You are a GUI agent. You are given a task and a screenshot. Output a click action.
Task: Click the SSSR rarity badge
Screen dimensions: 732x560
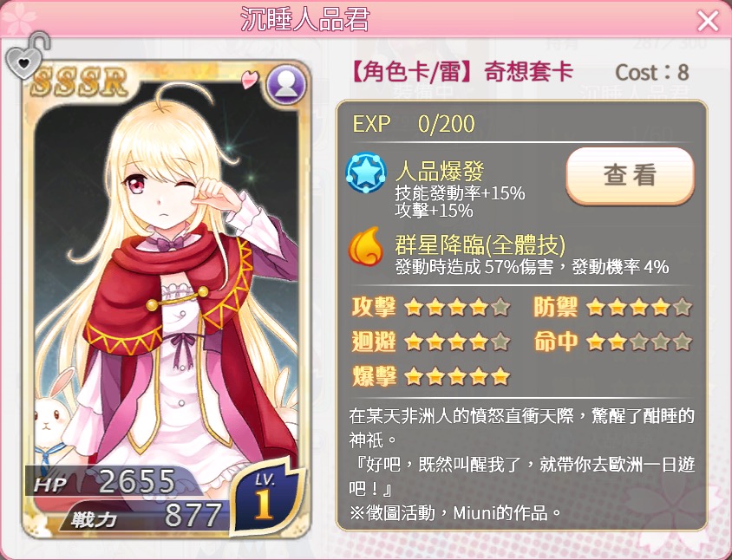[80, 82]
